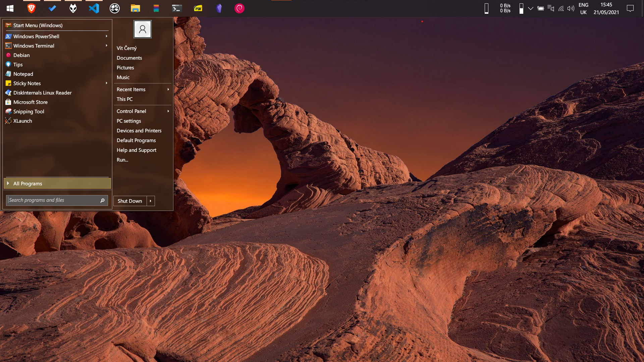Open yellow PDF reader taskbar icon
644x362 pixels.
pyautogui.click(x=198, y=8)
